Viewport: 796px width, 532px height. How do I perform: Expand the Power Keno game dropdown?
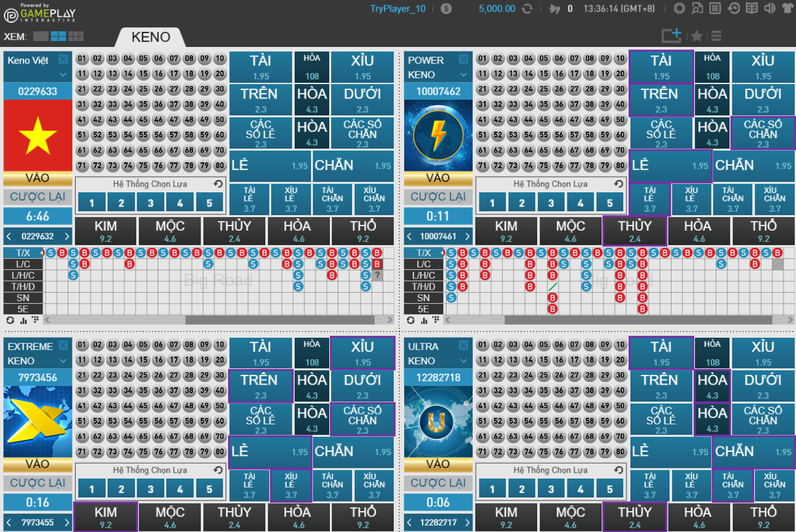(464, 74)
